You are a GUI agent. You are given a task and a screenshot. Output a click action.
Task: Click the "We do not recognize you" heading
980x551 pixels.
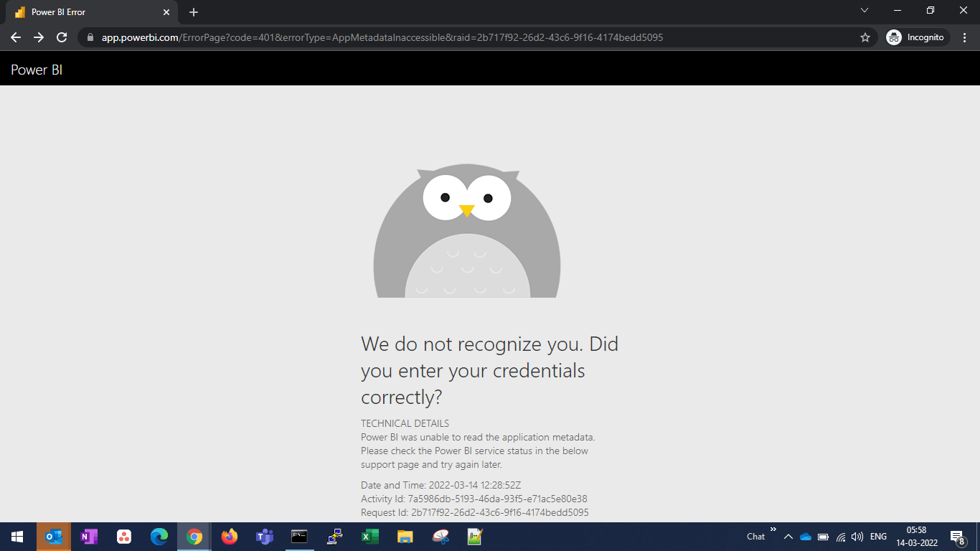(x=489, y=370)
